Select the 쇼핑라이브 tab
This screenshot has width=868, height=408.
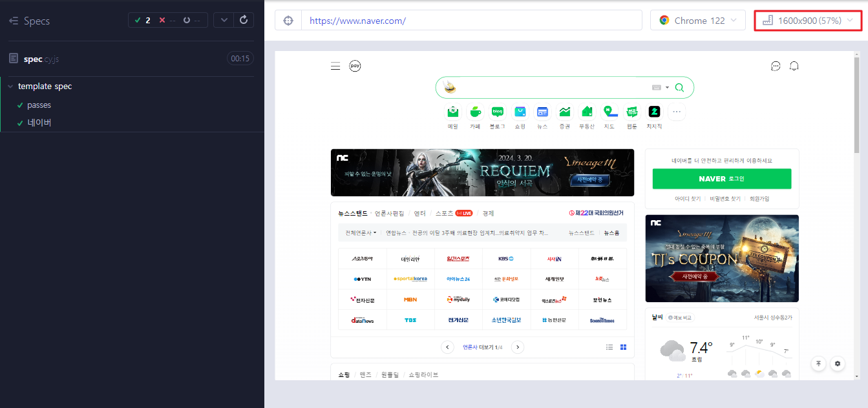pyautogui.click(x=423, y=374)
